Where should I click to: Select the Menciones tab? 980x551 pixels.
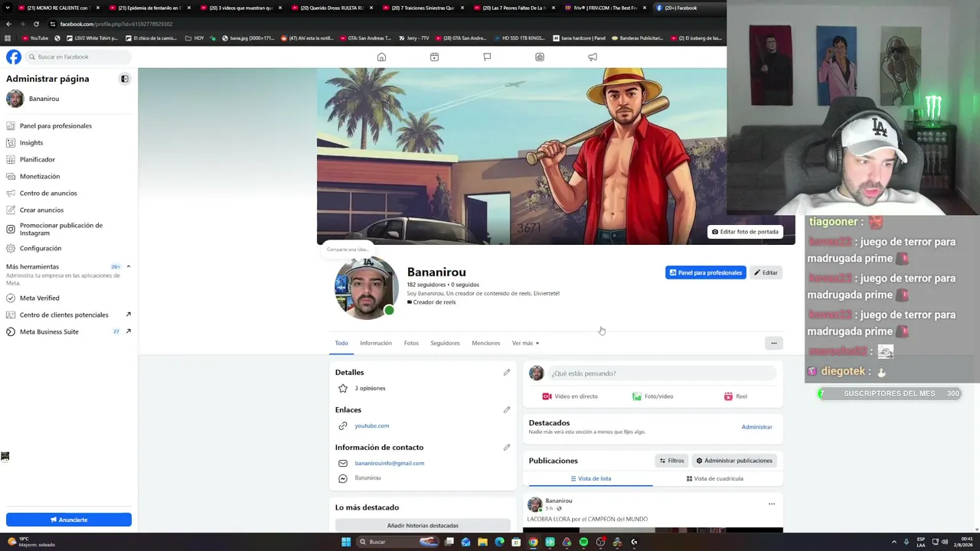click(486, 343)
